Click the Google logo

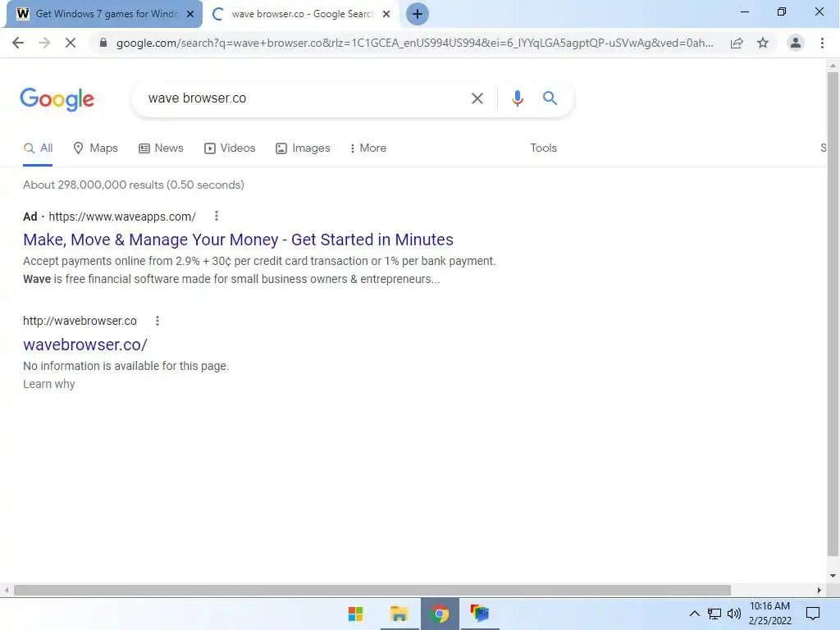57,99
